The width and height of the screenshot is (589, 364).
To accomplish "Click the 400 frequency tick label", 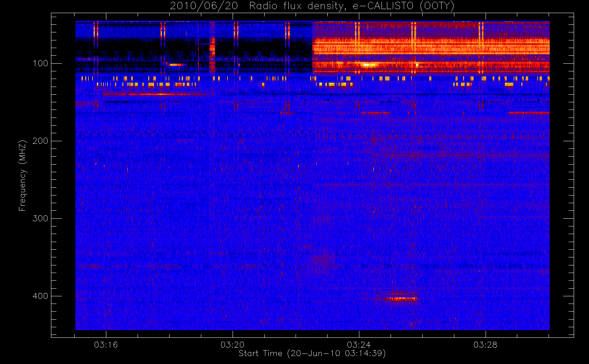I will [x=40, y=296].
